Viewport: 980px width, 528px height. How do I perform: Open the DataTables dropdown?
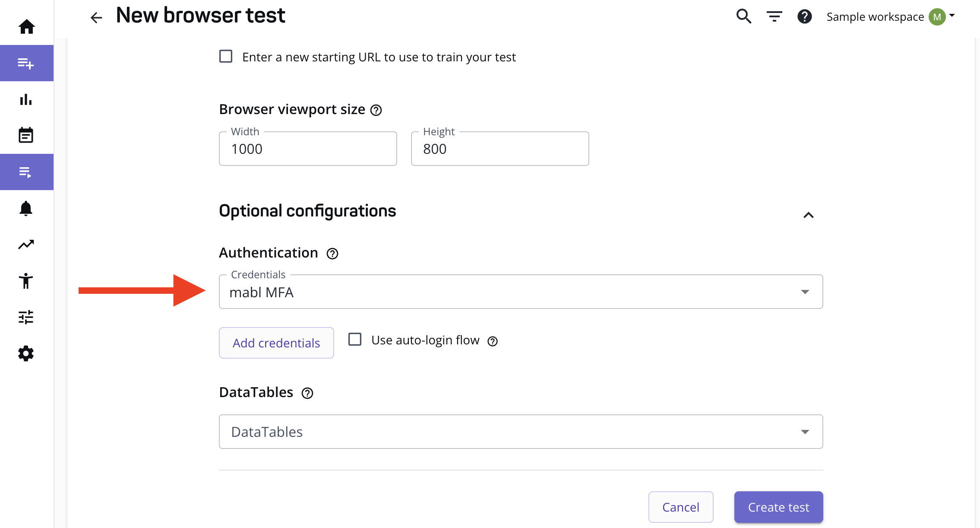[805, 431]
